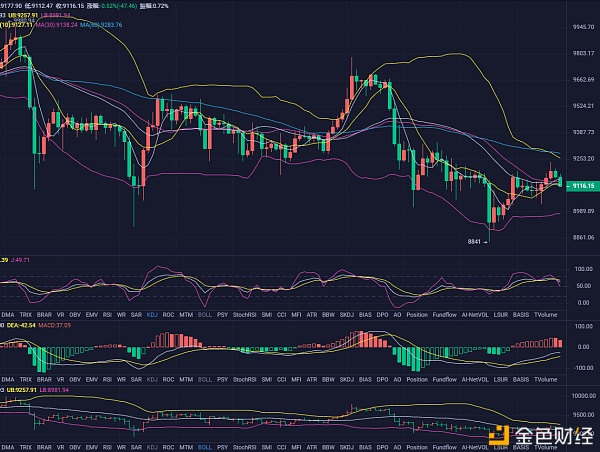This screenshot has width=600, height=452.
Task: Select Fundflow in the bottom indicator row
Action: [x=445, y=447]
